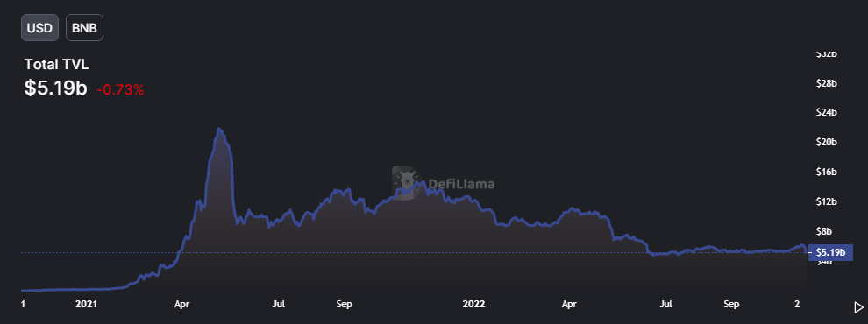
Task: Click the 2022 x-axis label
Action: tap(473, 304)
